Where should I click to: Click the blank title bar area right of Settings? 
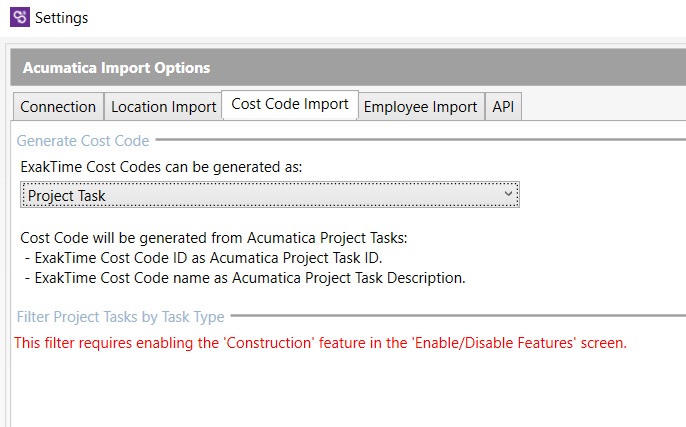click(x=400, y=18)
